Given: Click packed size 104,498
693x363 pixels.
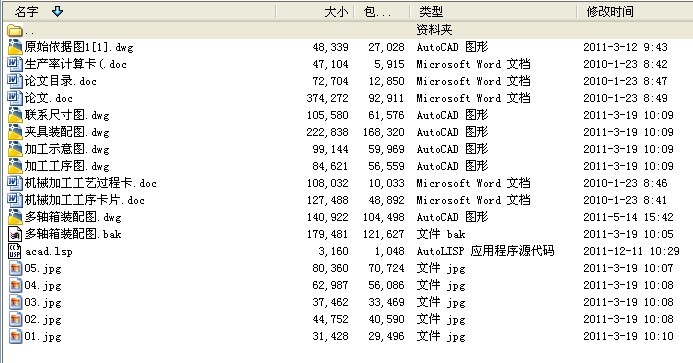Looking at the screenshot, I should click(384, 217).
